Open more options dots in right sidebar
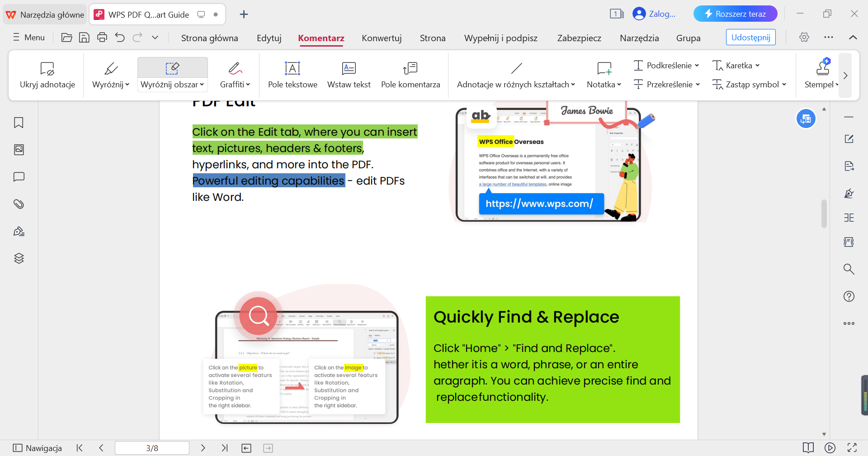868x456 pixels. (x=849, y=323)
